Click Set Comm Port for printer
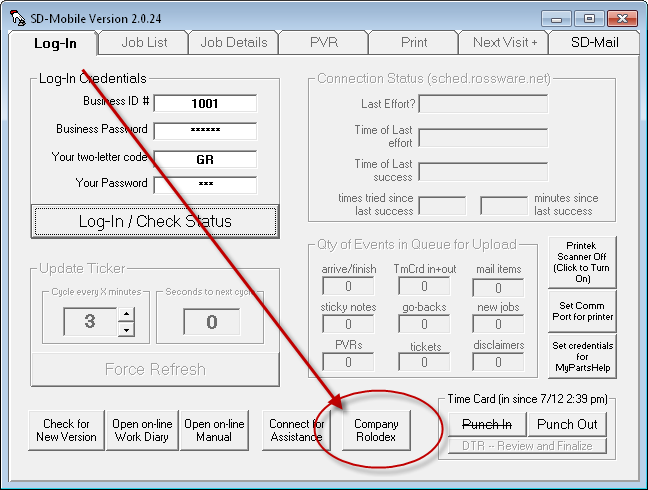 point(582,311)
